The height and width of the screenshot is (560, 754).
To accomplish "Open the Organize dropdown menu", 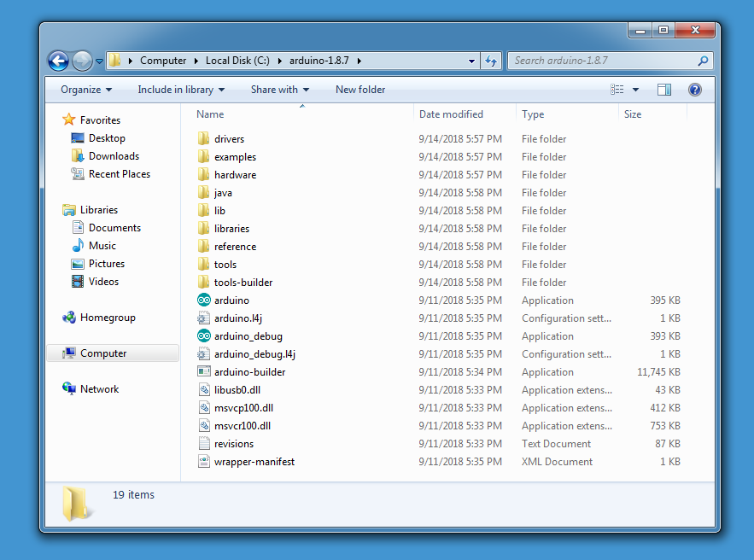I will click(86, 90).
